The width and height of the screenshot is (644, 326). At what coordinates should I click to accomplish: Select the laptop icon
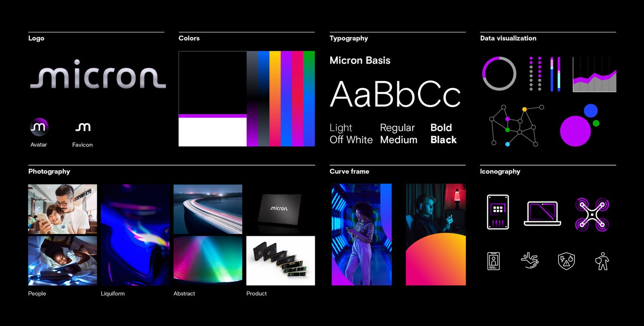(x=543, y=213)
